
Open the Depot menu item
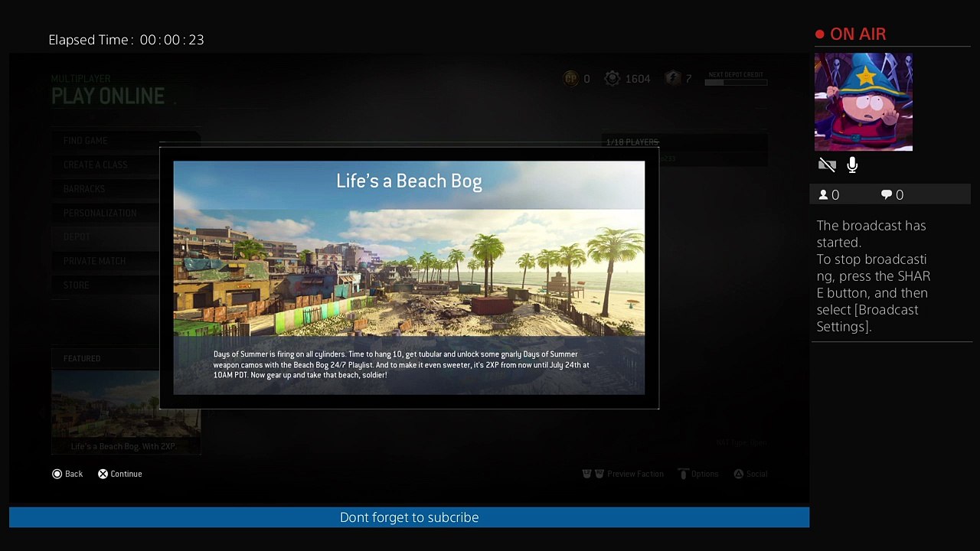pyautogui.click(x=77, y=237)
